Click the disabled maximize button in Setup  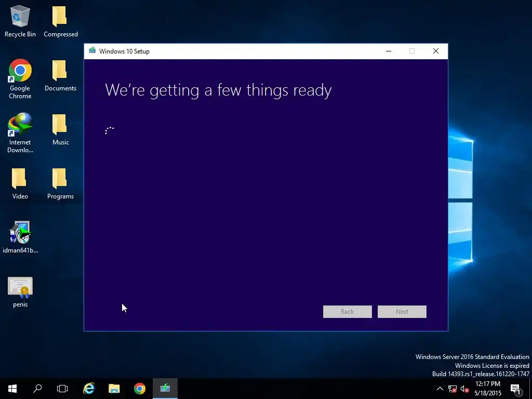point(412,51)
